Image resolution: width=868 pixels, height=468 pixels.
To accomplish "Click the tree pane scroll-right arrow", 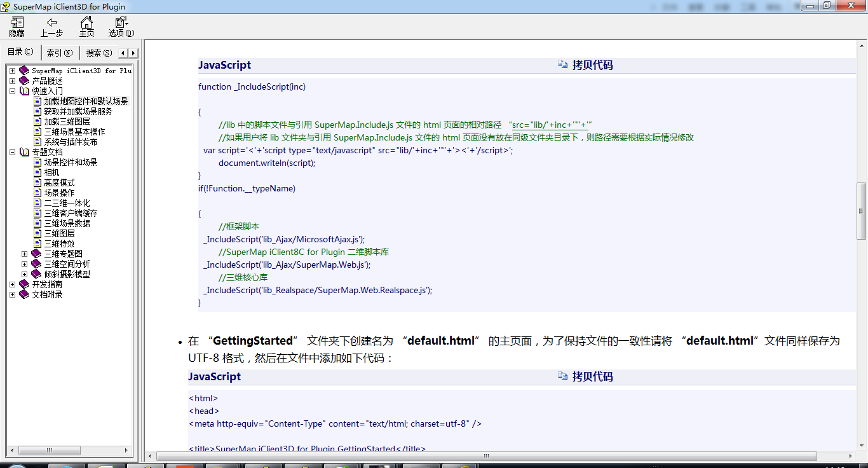I will [x=128, y=450].
